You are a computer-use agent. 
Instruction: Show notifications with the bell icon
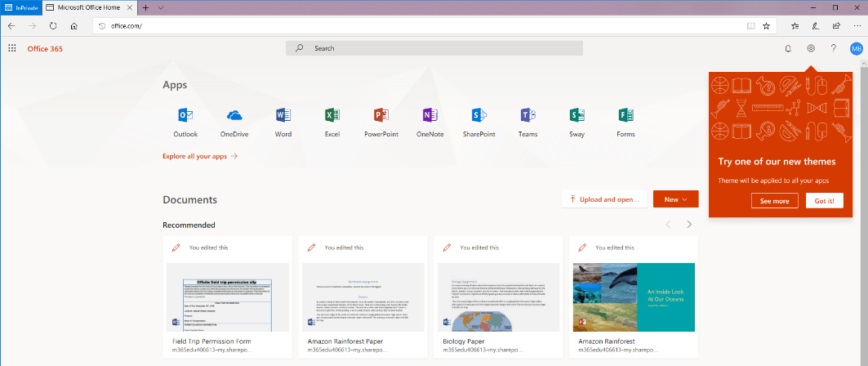point(788,48)
